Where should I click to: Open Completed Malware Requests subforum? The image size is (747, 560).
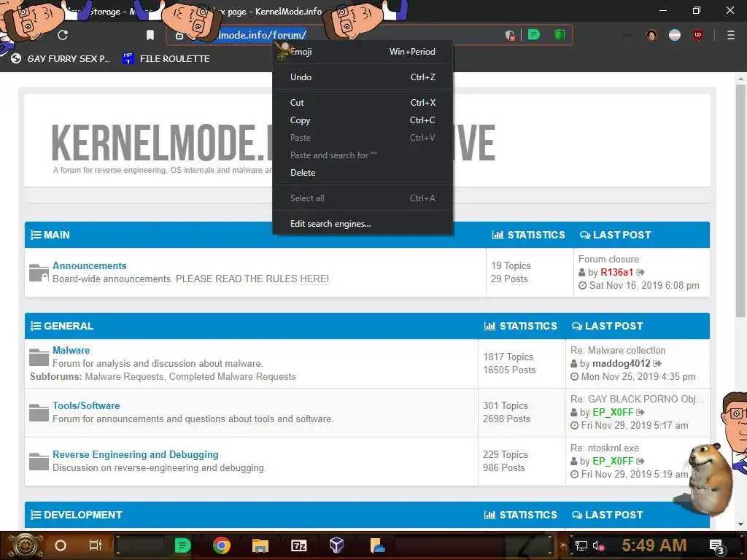(233, 377)
